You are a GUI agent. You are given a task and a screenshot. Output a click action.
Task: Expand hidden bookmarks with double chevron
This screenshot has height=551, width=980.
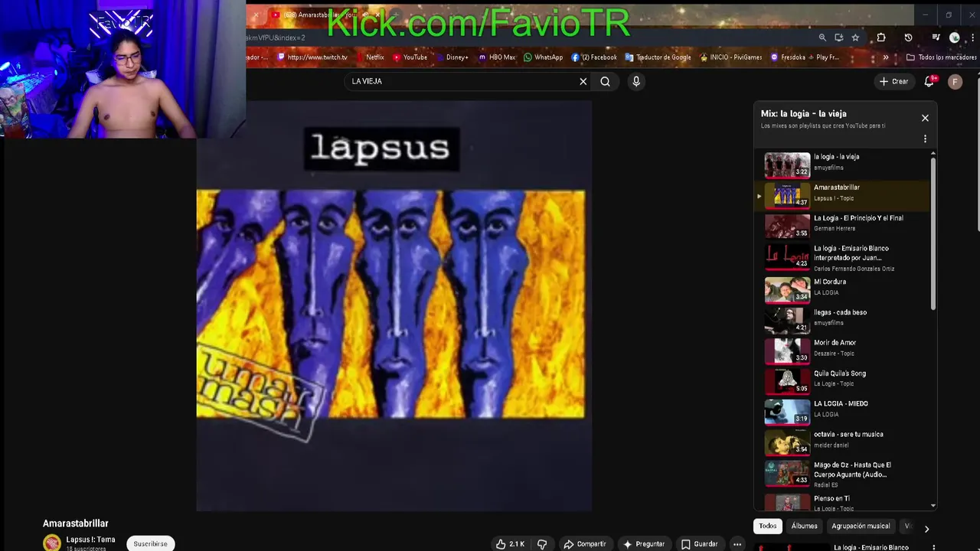click(x=886, y=57)
